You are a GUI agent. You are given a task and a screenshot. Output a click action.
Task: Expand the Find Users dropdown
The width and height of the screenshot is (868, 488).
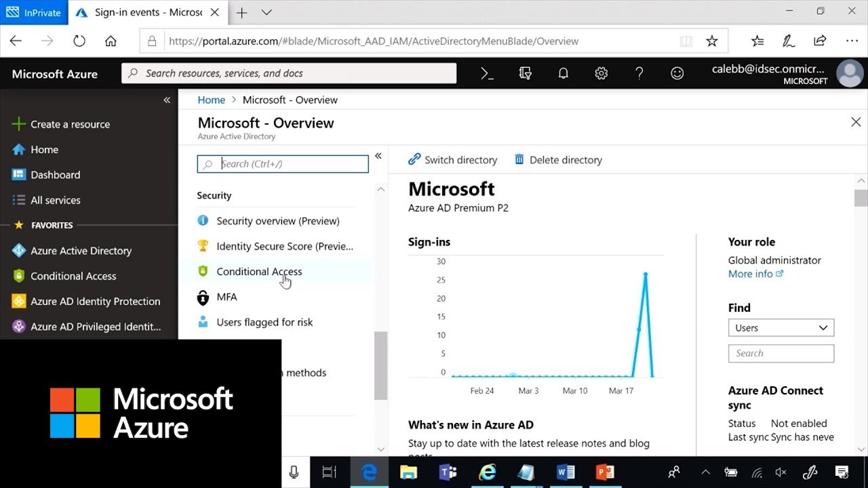[x=781, y=328]
